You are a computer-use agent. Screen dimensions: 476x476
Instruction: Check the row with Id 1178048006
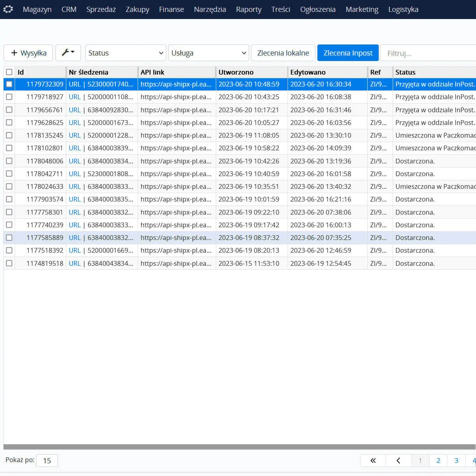pyautogui.click(x=9, y=161)
